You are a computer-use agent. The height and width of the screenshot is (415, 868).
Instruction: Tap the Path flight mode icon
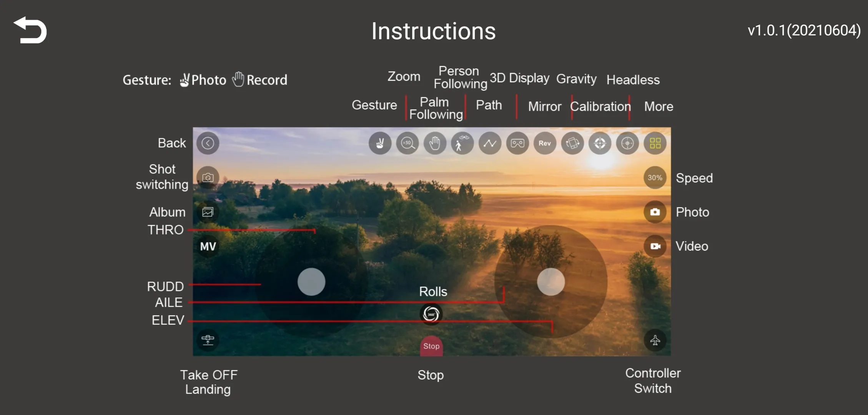coord(489,143)
